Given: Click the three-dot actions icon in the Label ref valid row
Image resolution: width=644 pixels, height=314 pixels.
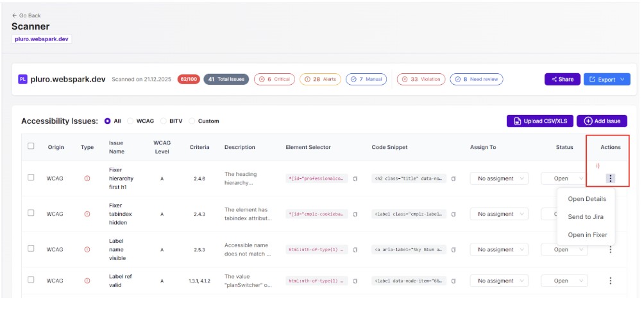Looking at the screenshot, I should pos(610,281).
